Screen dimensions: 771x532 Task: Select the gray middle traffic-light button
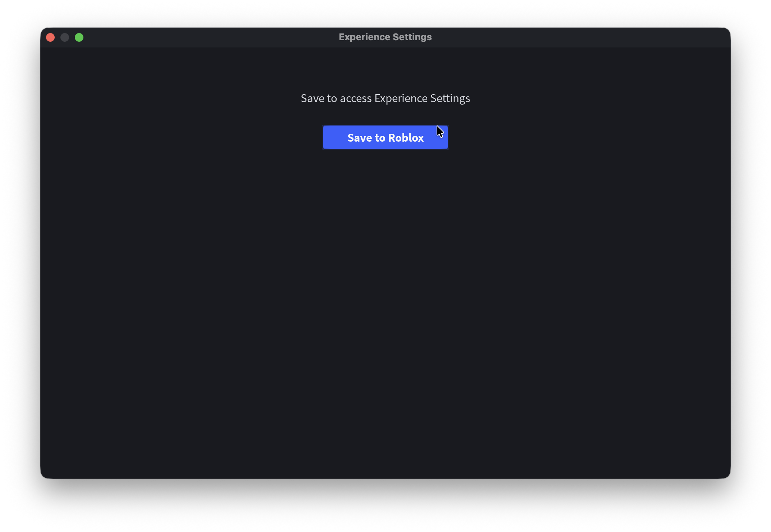pyautogui.click(x=65, y=37)
